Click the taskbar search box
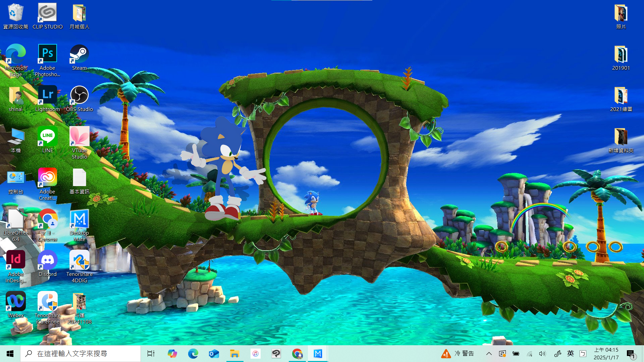This screenshot has width=644, height=362. (80, 354)
